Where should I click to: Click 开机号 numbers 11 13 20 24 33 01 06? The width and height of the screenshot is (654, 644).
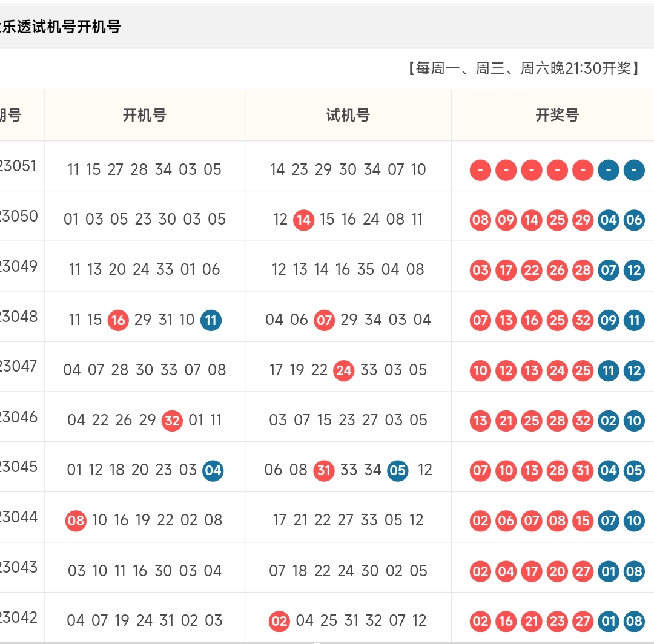(144, 270)
